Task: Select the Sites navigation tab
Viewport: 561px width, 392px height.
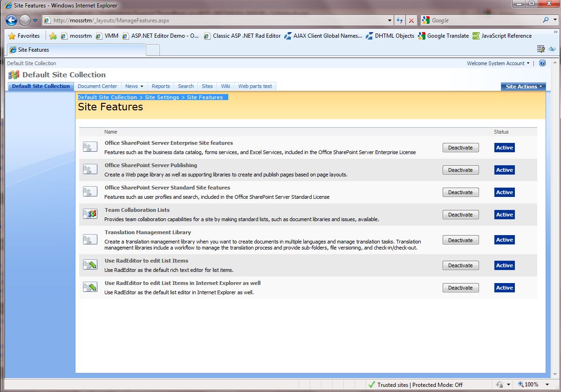Action: point(207,86)
